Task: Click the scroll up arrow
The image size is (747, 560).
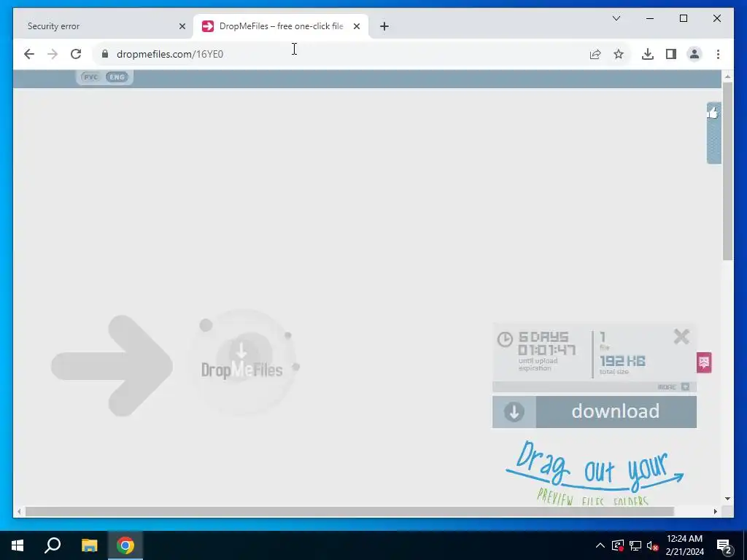Action: (x=727, y=77)
